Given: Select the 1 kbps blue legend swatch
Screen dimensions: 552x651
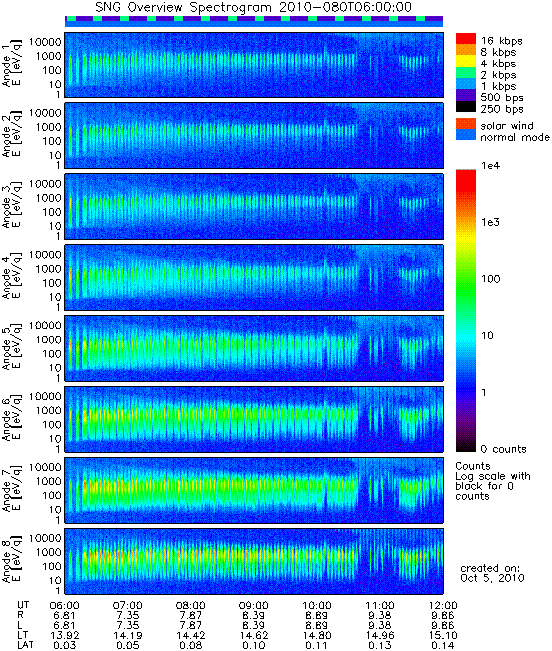Looking at the screenshot, I should point(466,84).
